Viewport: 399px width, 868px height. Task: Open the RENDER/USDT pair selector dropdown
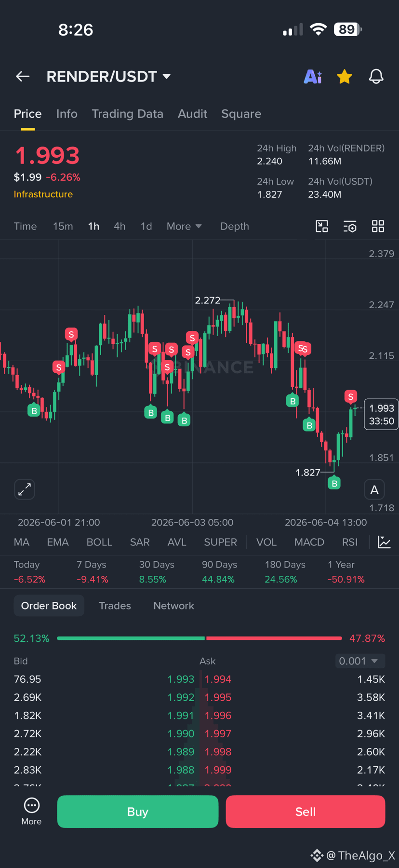pyautogui.click(x=108, y=76)
